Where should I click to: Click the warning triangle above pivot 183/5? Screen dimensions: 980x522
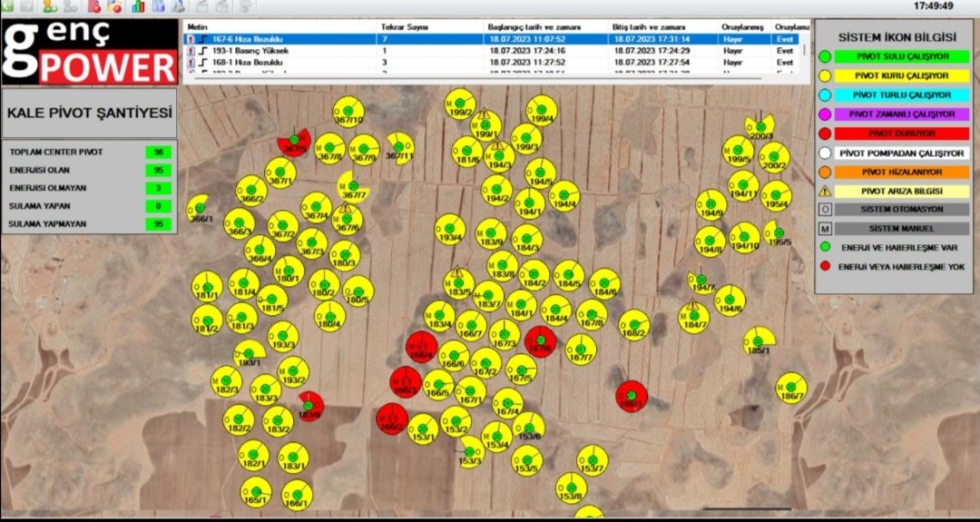coord(457,271)
